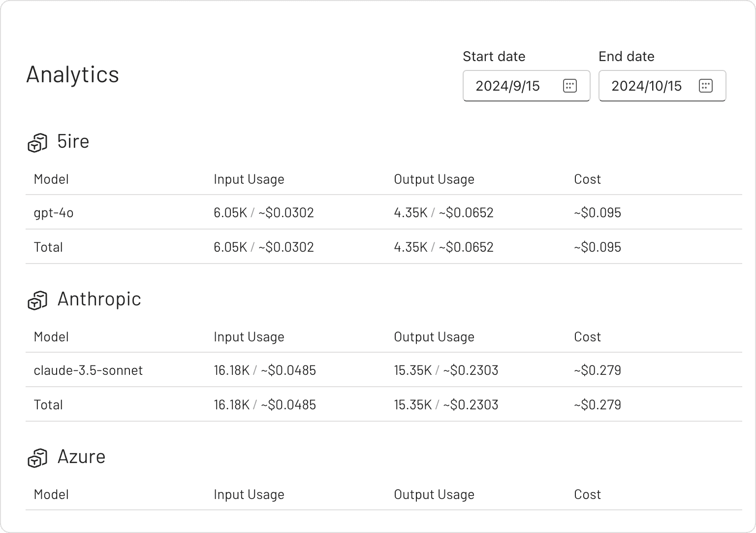Image resolution: width=756 pixels, height=533 pixels.
Task: Click the Anthropic section header
Action: point(99,299)
